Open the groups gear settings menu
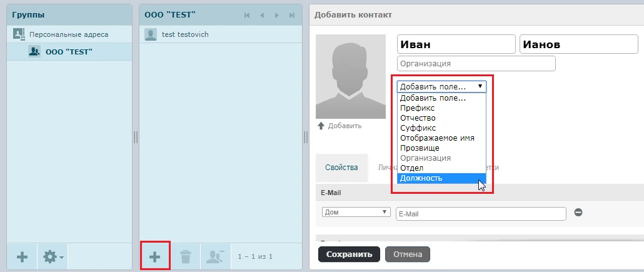Viewport: 644px width, 272px height. [53, 256]
